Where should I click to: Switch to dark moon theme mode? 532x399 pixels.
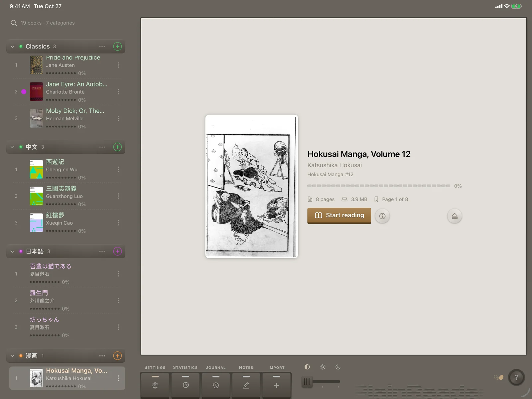(338, 367)
